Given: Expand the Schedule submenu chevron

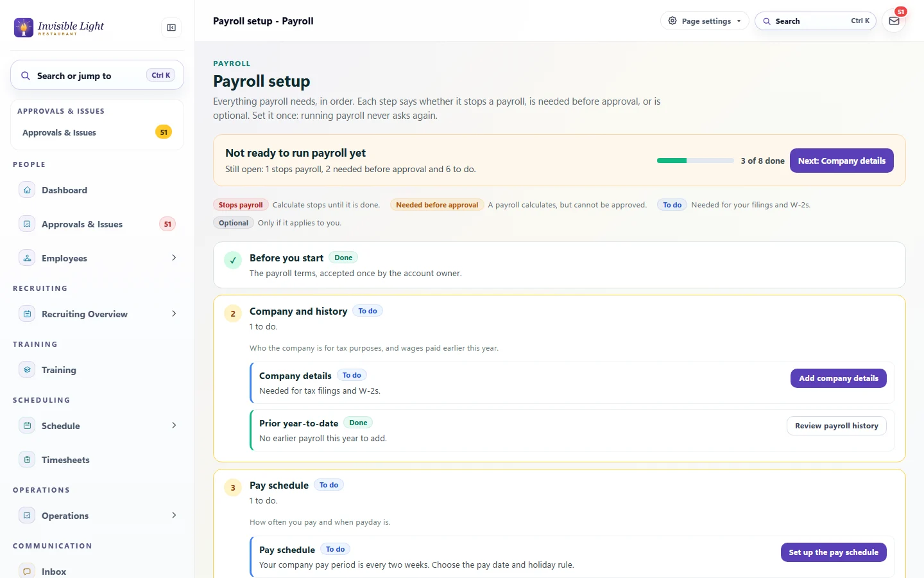Looking at the screenshot, I should (174, 425).
